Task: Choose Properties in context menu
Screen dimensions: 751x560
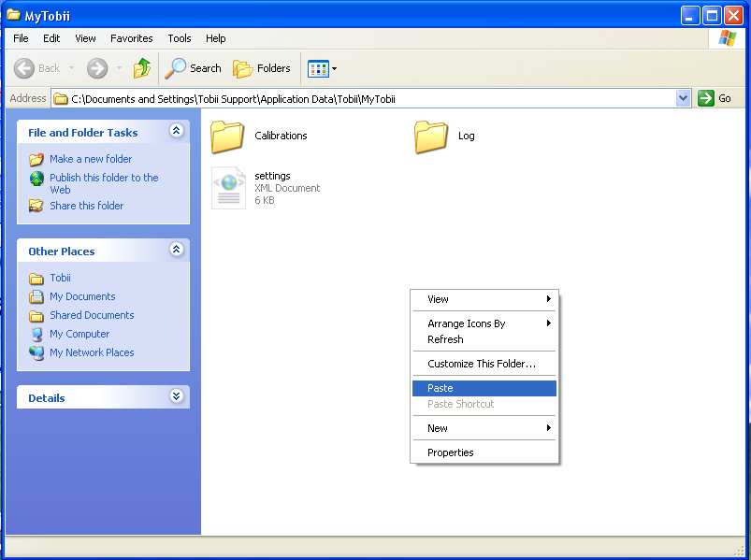Action: point(484,452)
